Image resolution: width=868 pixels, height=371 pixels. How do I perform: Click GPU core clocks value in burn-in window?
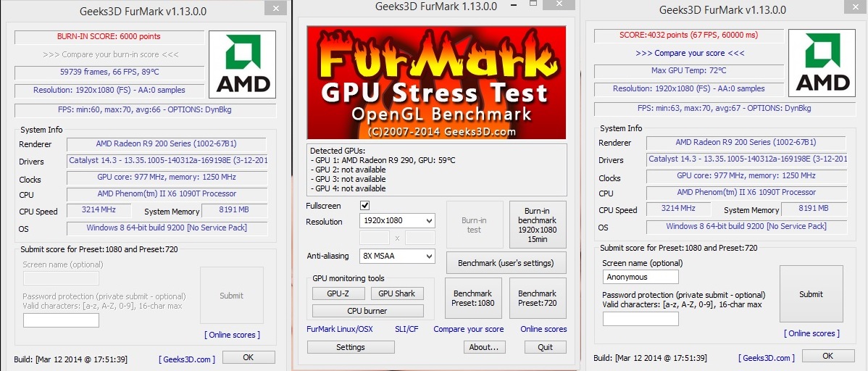(x=167, y=178)
